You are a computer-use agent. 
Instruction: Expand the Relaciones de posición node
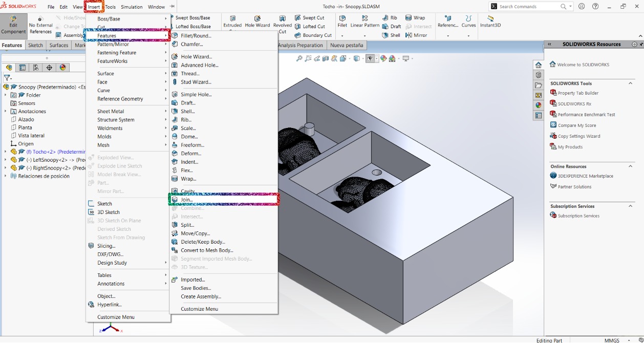(x=6, y=176)
